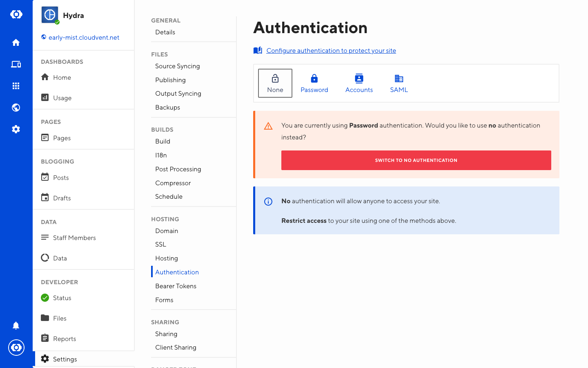Open the home icon in the blue rail
The image size is (588, 368).
pos(16,43)
